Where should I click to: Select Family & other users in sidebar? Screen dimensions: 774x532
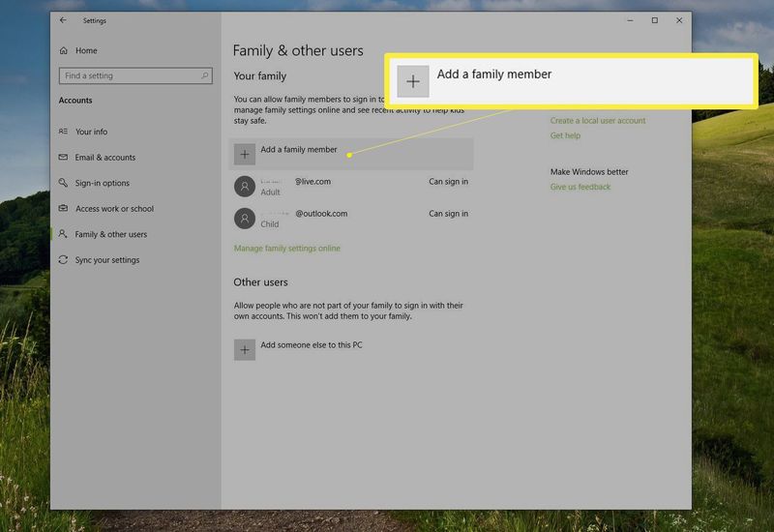[111, 234]
